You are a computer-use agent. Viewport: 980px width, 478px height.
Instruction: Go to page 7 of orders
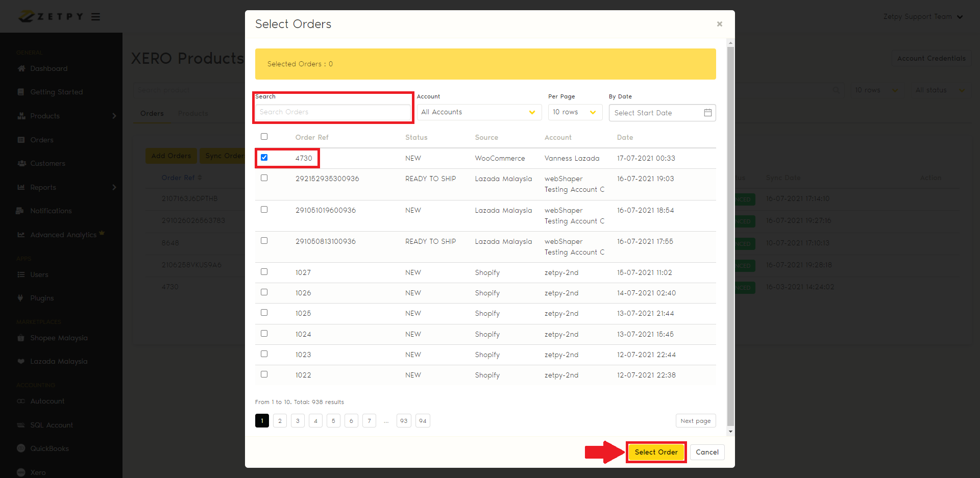coord(369,421)
